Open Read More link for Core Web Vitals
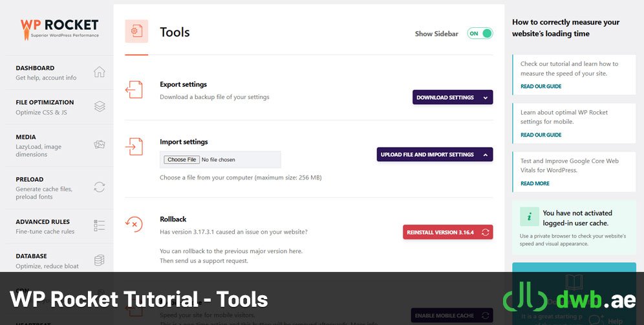Viewport: 644px width, 325px height. (x=535, y=183)
